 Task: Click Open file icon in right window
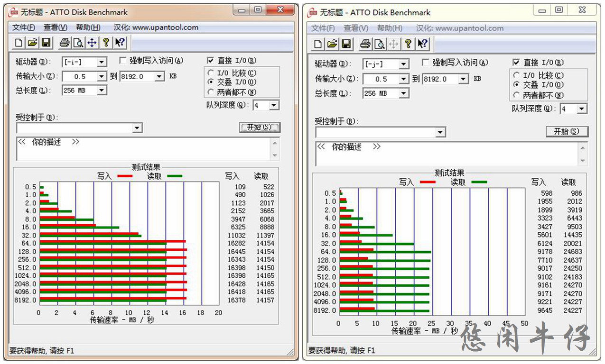click(333, 44)
